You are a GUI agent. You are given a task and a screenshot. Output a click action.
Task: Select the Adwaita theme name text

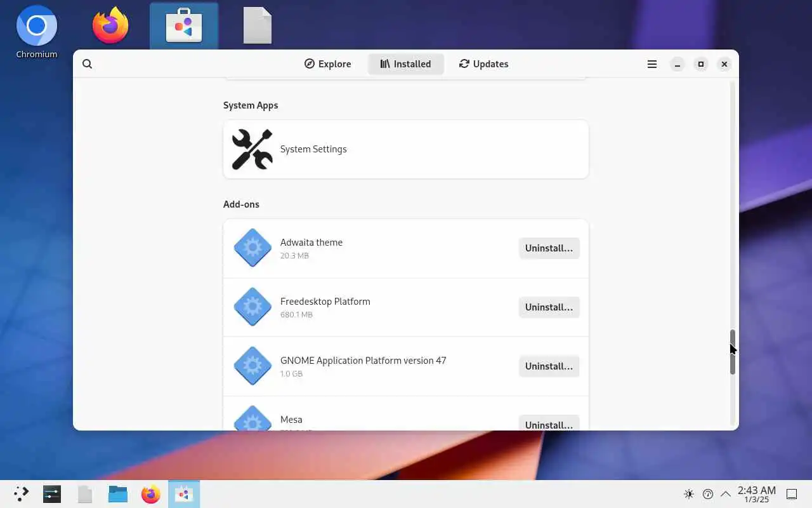pos(311,243)
